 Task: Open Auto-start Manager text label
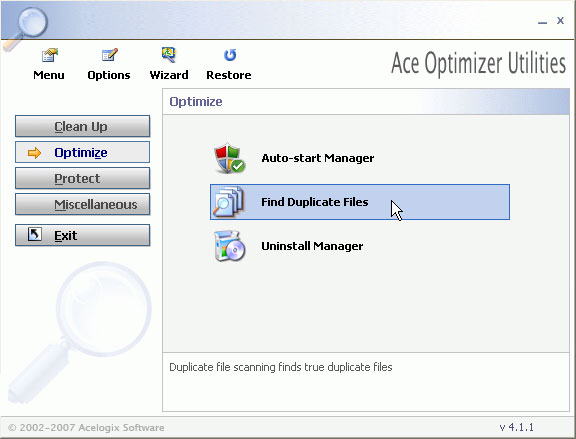(x=318, y=158)
